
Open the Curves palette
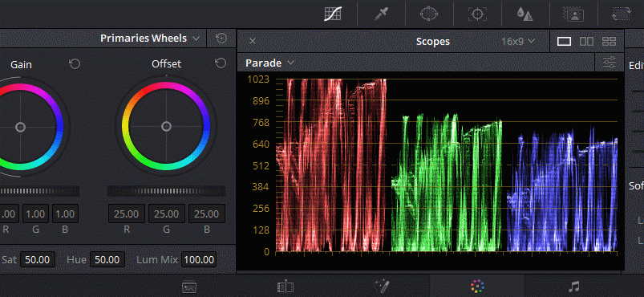click(x=333, y=14)
